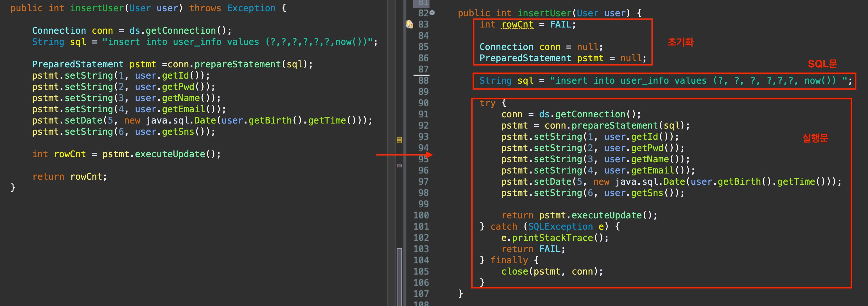Click the purple marker in overview ruler
The height and width of the screenshot is (306, 868).
399,166
